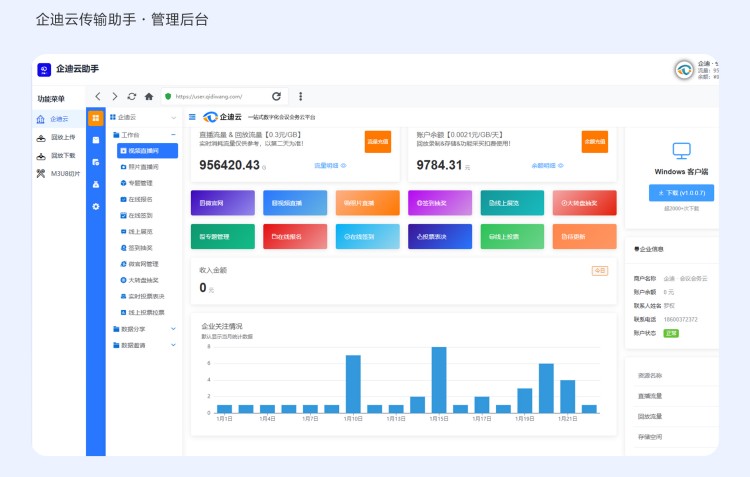Expand the 企迪云 dropdown in navigation panel

173,118
